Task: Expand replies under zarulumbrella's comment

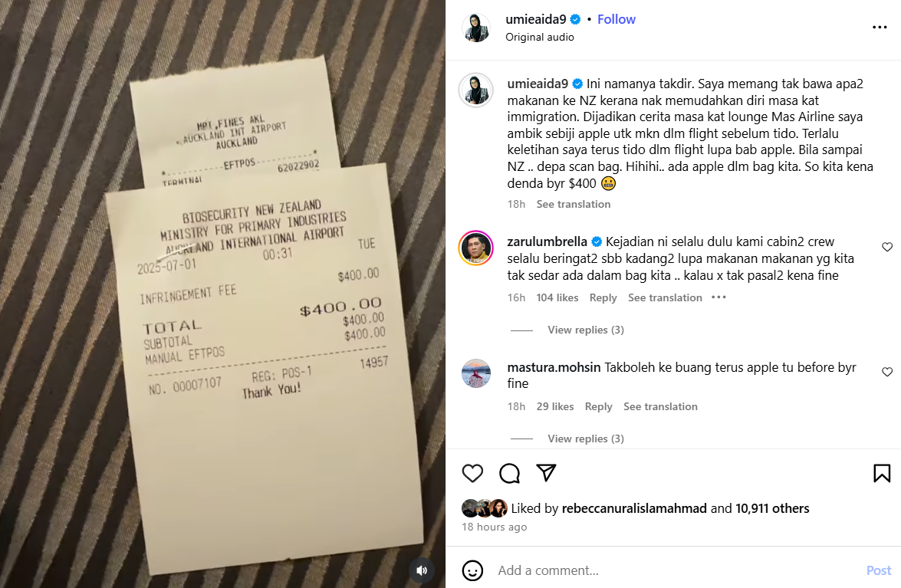Action: pyautogui.click(x=586, y=330)
